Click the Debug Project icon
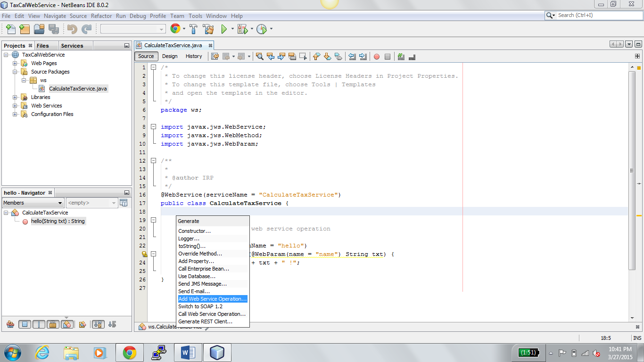 tap(243, 29)
